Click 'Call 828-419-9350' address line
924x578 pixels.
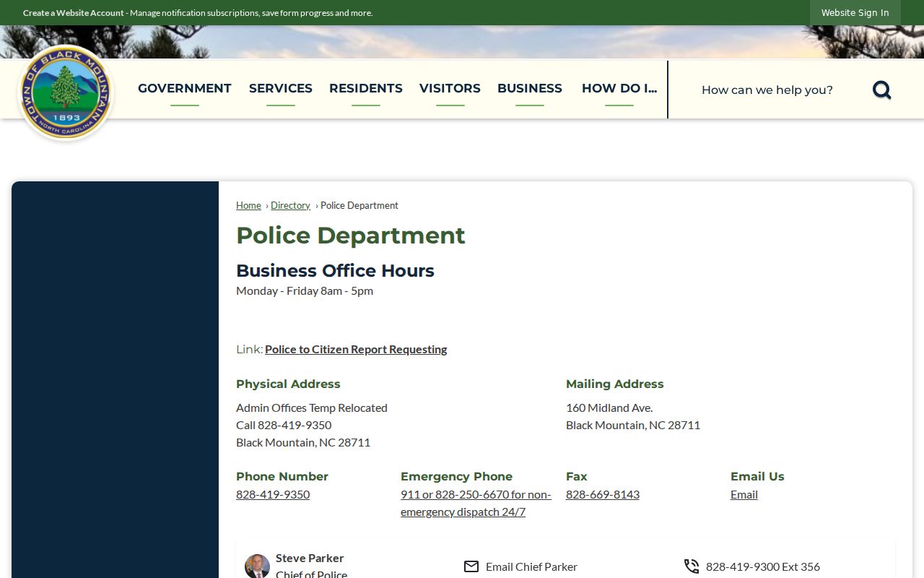(284, 426)
